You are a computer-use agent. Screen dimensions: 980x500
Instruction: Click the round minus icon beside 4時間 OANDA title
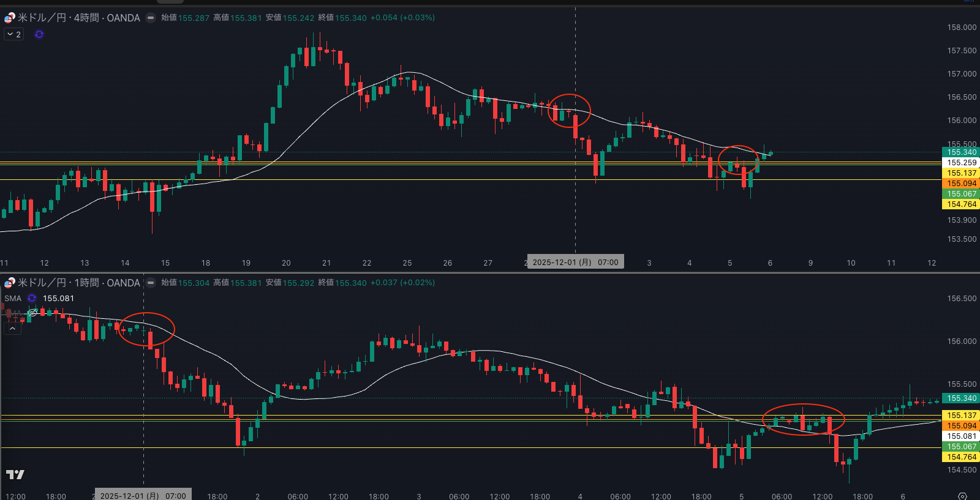tap(151, 18)
